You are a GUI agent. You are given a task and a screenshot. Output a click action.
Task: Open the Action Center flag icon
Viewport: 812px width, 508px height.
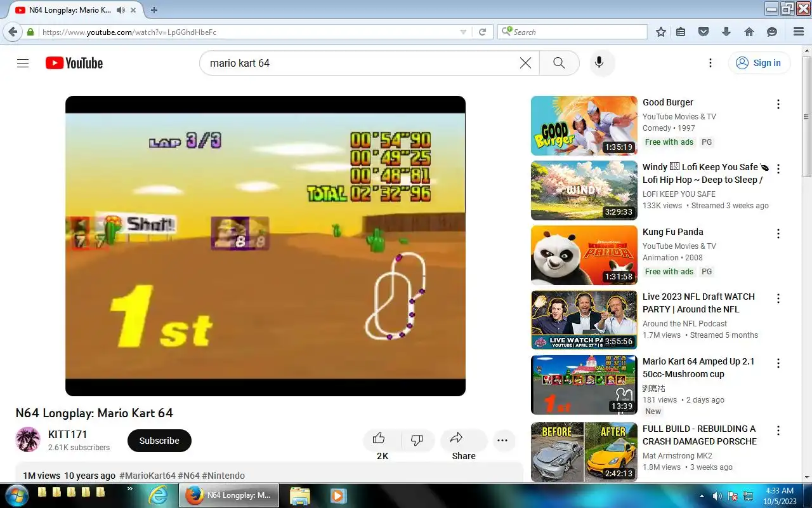coord(733,496)
